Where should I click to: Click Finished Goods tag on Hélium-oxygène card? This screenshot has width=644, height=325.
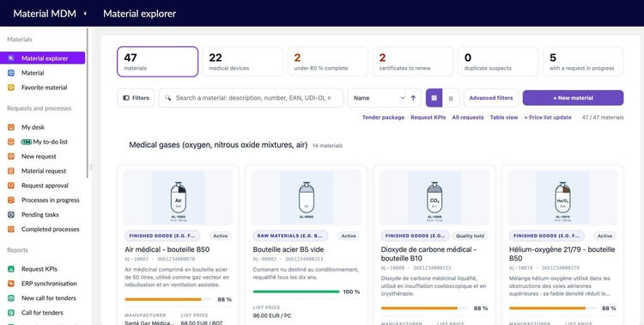(x=547, y=236)
